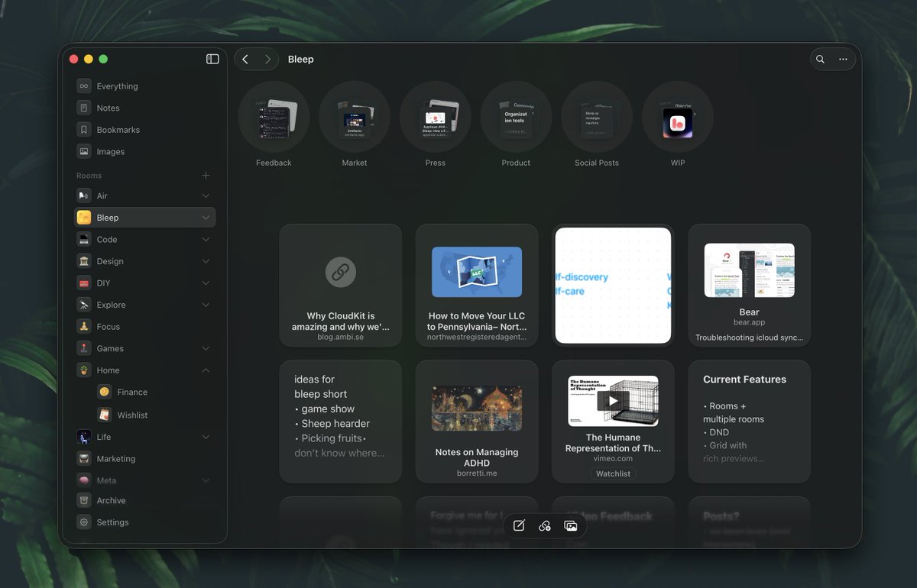Select the Life room label
This screenshot has width=917, height=588.
pyautogui.click(x=104, y=437)
